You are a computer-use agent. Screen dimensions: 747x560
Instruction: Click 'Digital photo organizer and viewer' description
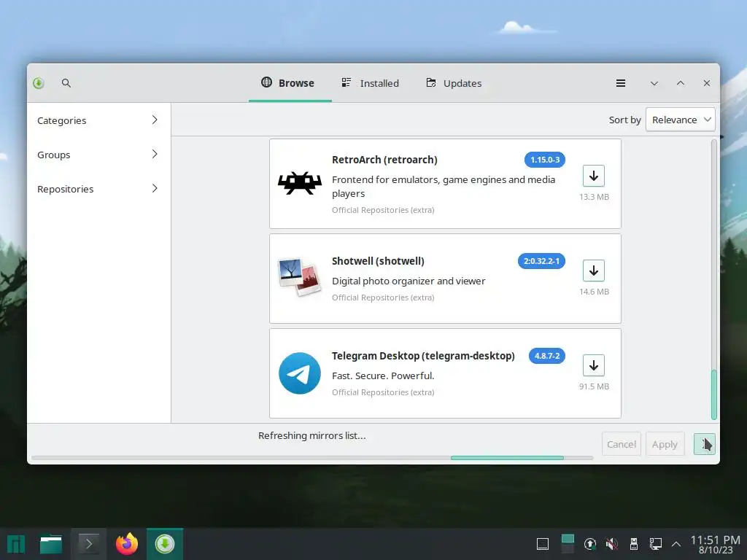pos(409,281)
